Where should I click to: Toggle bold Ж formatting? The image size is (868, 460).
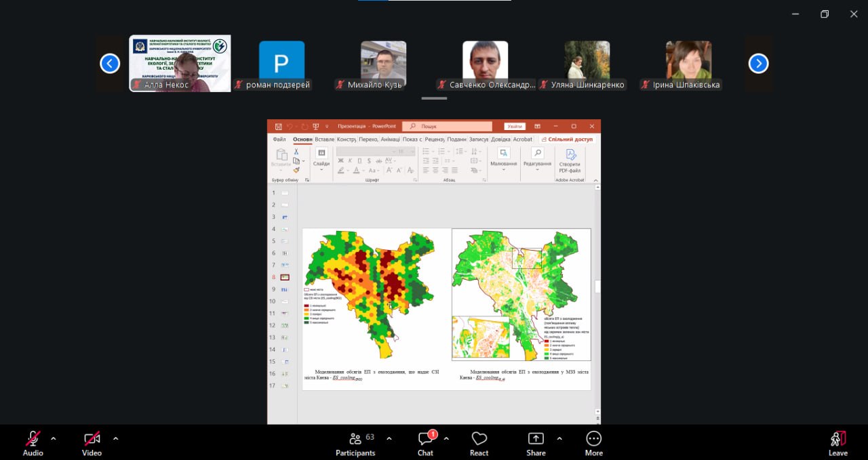[341, 161]
